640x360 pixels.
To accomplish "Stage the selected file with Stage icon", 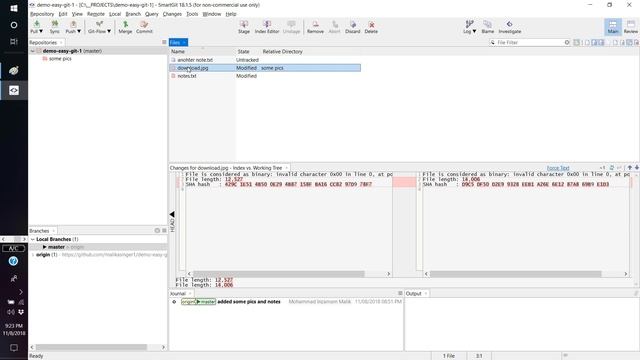I will pos(244,27).
